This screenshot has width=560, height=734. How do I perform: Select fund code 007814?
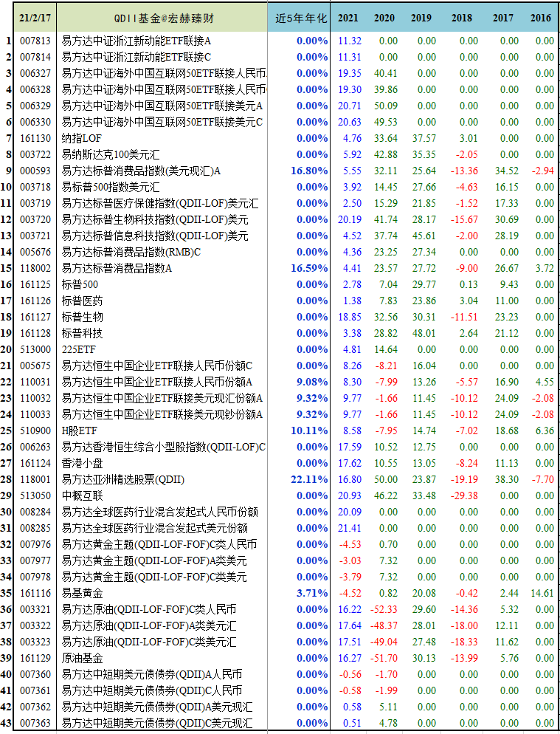click(x=35, y=57)
